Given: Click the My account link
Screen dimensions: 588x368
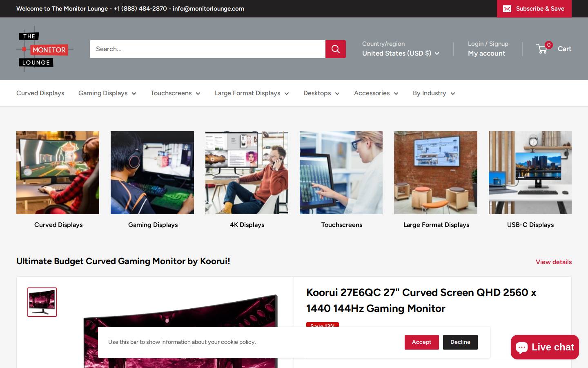Looking at the screenshot, I should [487, 53].
